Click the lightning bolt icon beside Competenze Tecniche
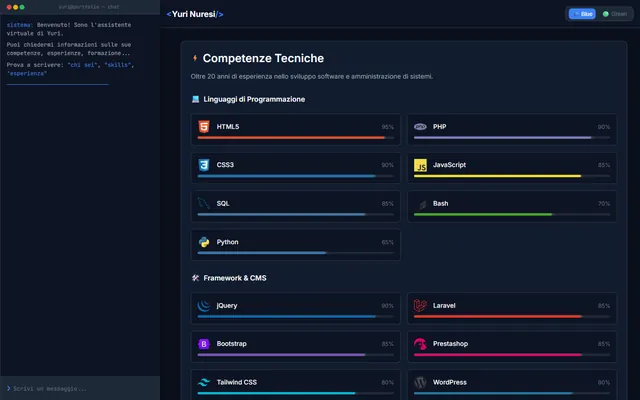Screen dimensions: 640x400 (195, 58)
